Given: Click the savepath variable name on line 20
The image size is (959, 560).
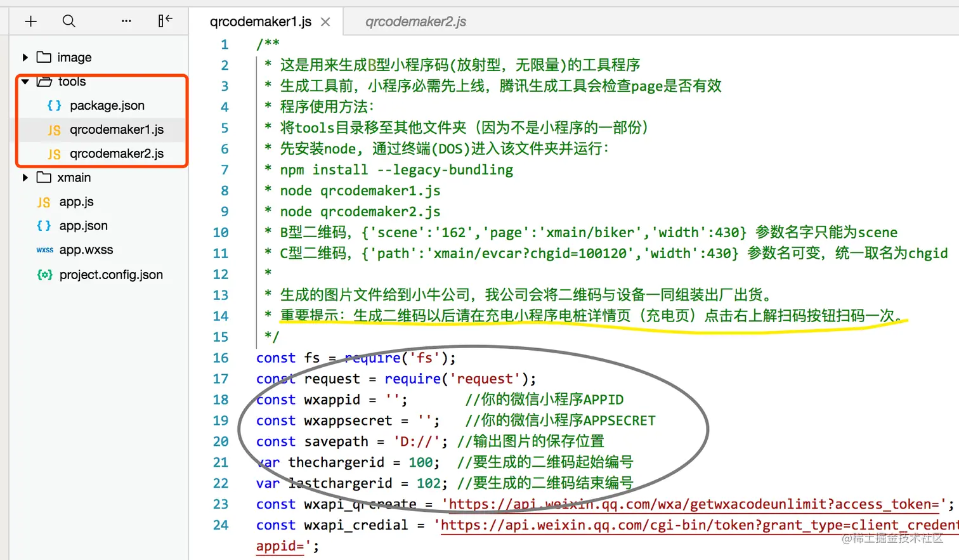Looking at the screenshot, I should pyautogui.click(x=336, y=442).
